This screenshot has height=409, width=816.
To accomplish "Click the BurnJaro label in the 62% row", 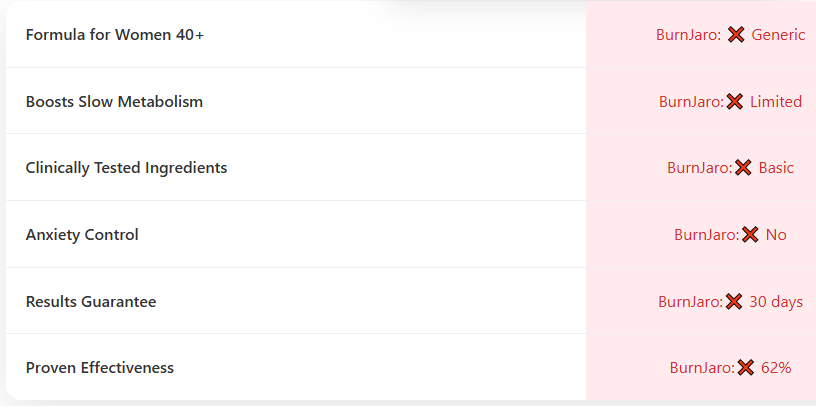I will click(702, 368).
